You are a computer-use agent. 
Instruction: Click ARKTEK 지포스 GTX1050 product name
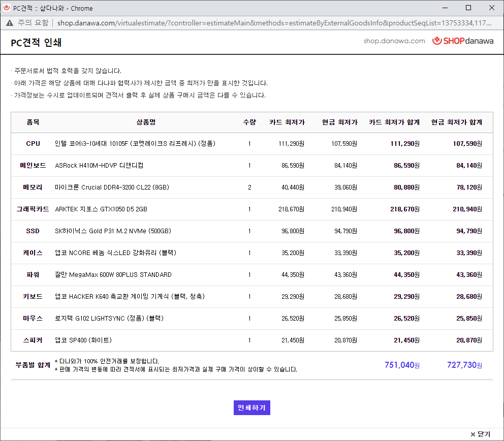click(x=101, y=209)
